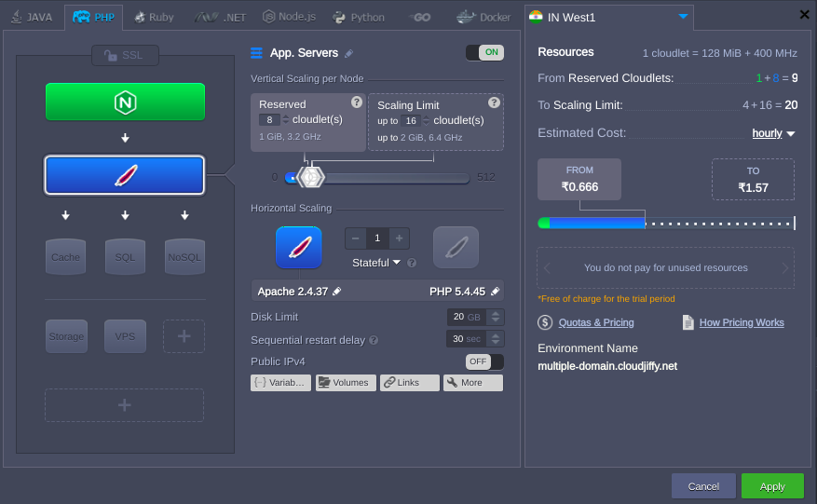Decrease node count with minus button
The image size is (817, 504).
tap(355, 238)
